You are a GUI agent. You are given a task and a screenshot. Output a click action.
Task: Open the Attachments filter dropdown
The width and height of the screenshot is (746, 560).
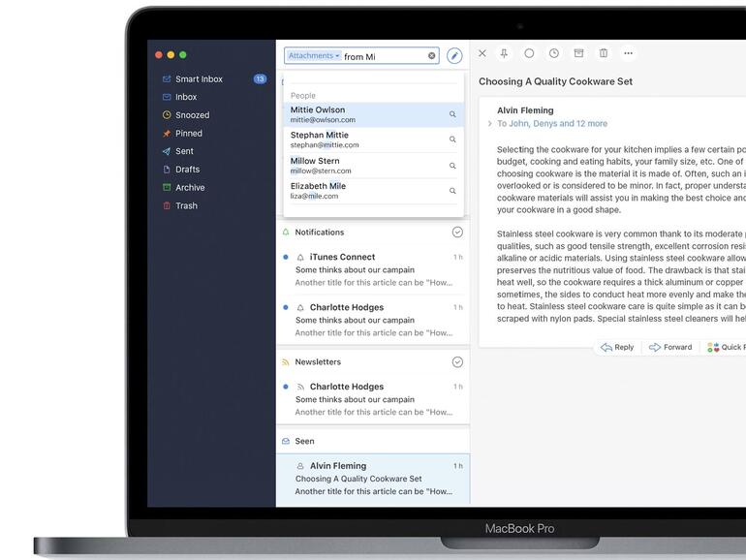(313, 55)
